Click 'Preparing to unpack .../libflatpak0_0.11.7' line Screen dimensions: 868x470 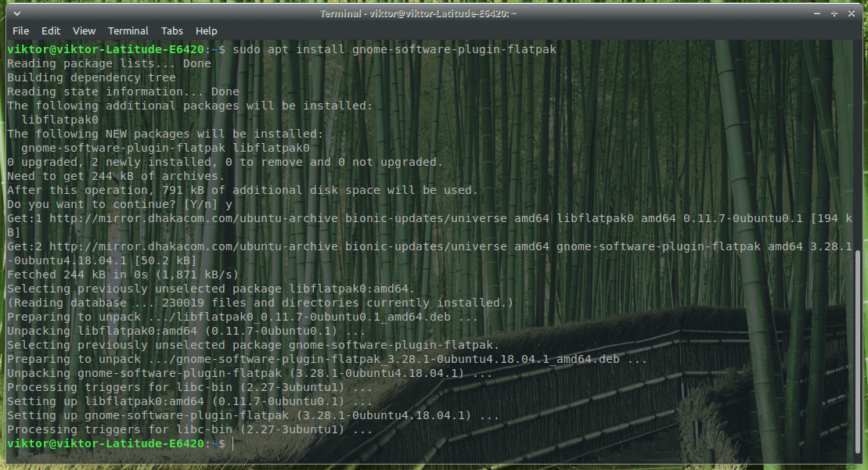pos(243,317)
